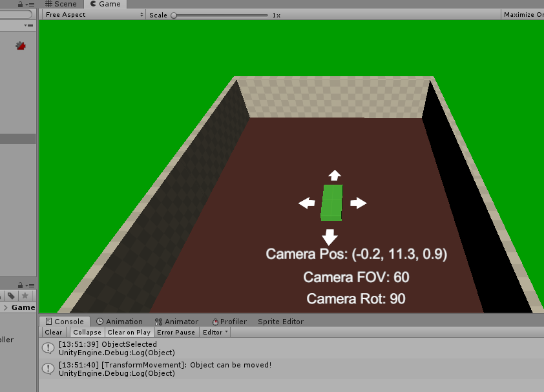Click the Scale slider handle
The height and width of the screenshot is (392, 544).
click(x=174, y=15)
